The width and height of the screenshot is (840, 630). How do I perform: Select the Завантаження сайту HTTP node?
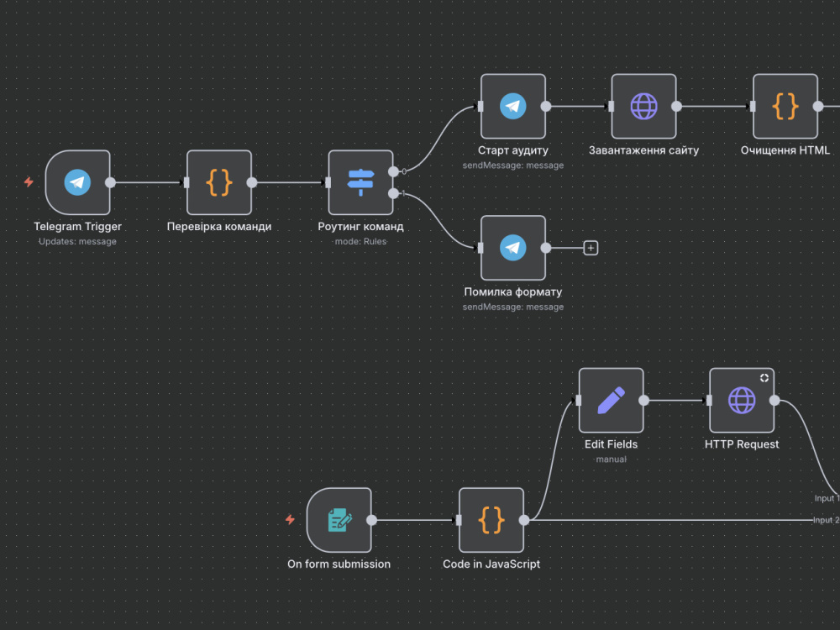coord(643,106)
